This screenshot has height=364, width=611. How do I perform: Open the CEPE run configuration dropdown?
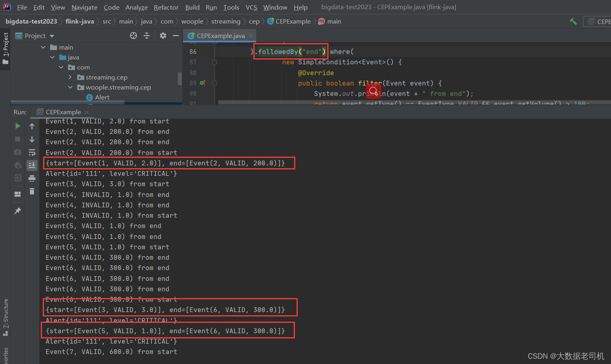[597, 22]
